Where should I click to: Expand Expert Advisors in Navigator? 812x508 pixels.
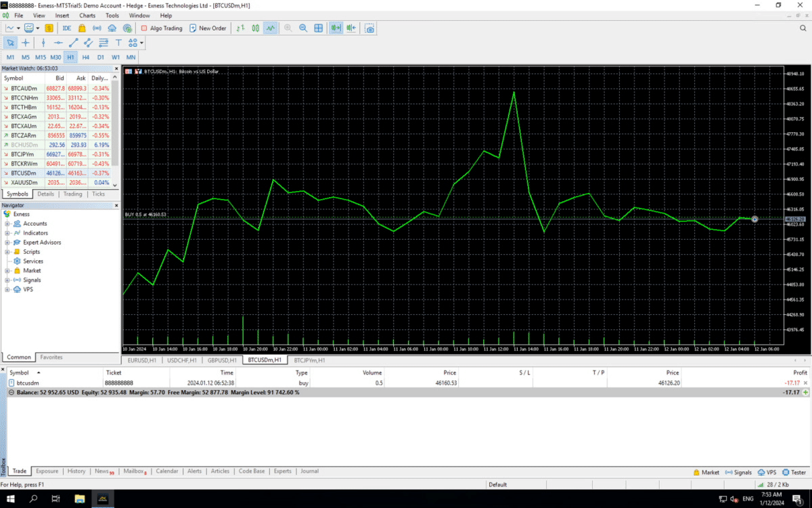tap(7, 242)
